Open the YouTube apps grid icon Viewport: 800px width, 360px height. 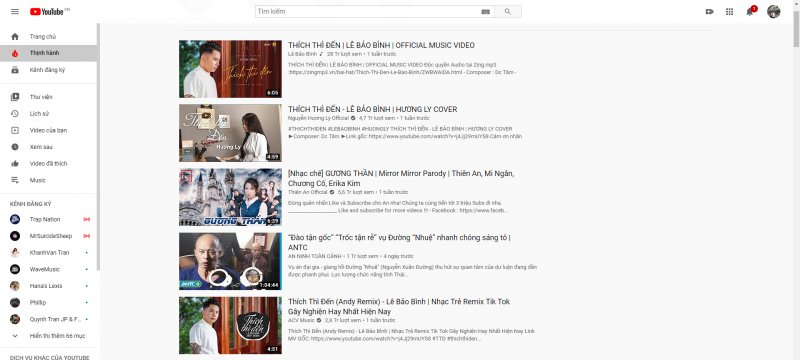pos(730,11)
